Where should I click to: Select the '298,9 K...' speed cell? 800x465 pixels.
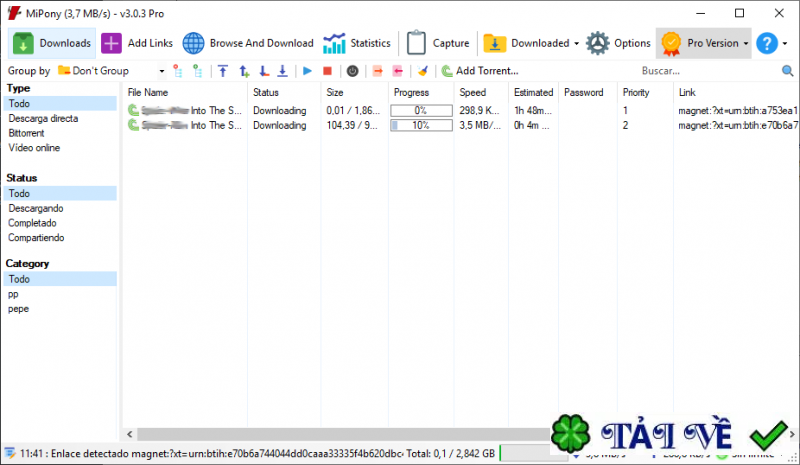(x=479, y=110)
